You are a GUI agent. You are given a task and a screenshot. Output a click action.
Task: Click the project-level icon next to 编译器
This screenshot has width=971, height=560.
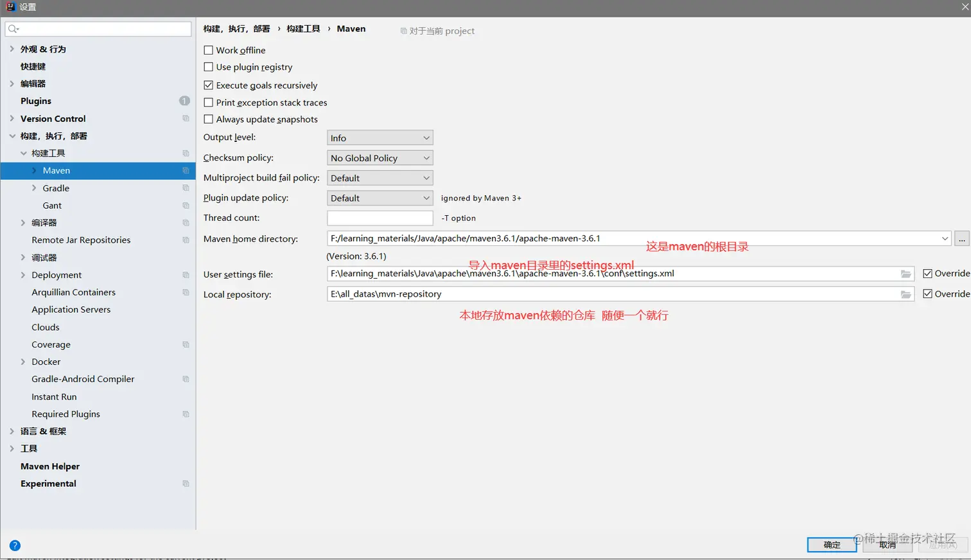coord(186,223)
